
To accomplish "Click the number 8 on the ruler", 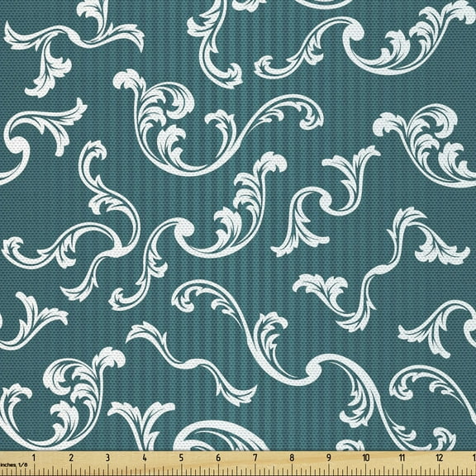I will pyautogui.click(x=292, y=458).
